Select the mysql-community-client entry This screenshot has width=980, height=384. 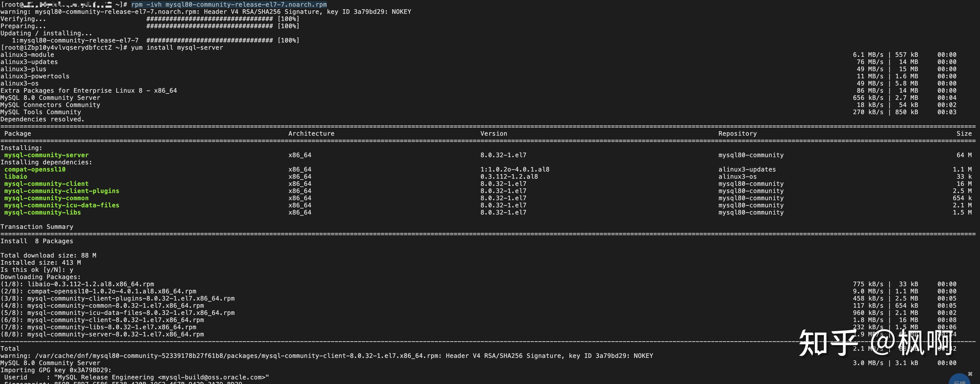(x=46, y=184)
